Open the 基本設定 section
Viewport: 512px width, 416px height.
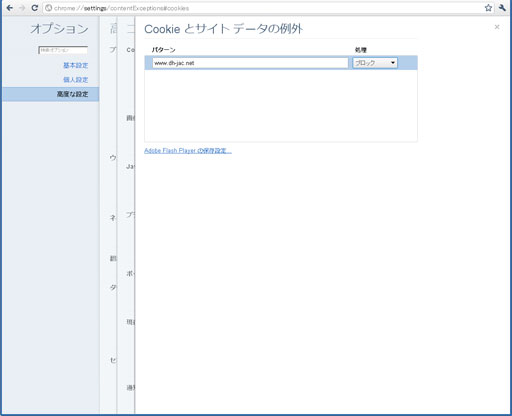pos(76,65)
